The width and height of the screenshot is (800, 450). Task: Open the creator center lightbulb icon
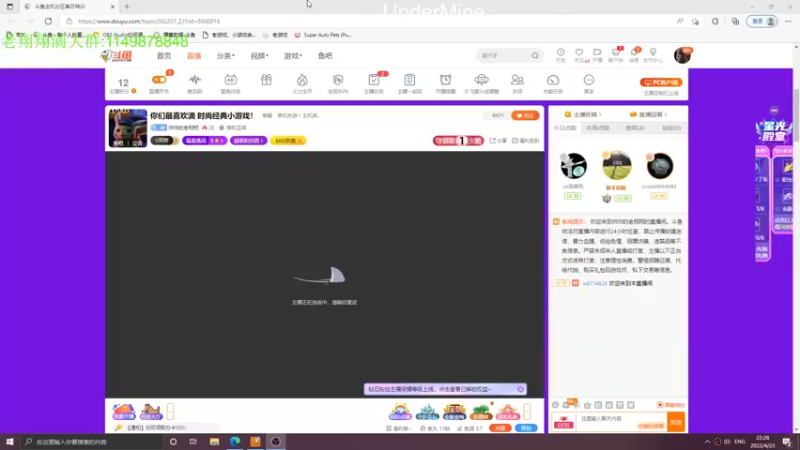point(653,53)
